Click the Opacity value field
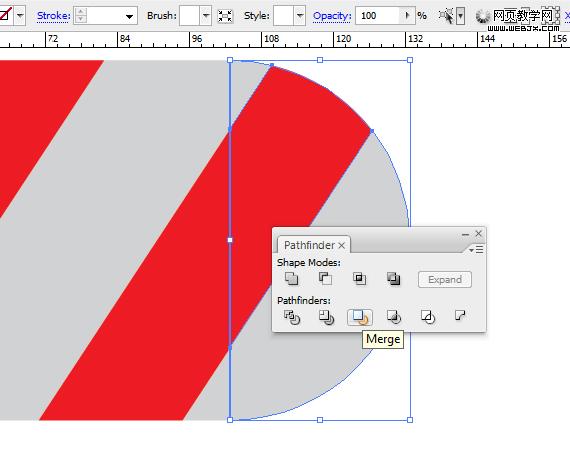Viewport: 570px width, 458px height. (378, 16)
